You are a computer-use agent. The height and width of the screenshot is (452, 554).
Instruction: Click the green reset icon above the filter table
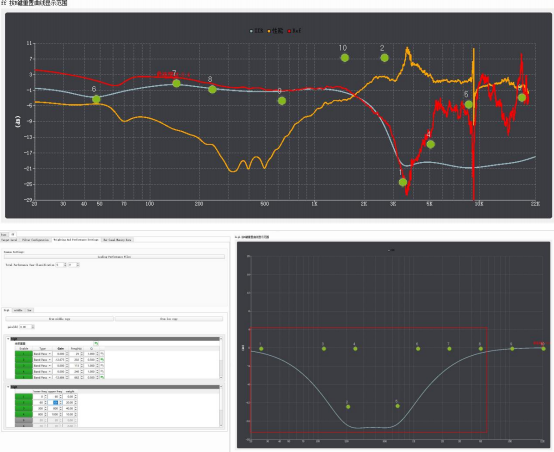[x=96, y=344]
